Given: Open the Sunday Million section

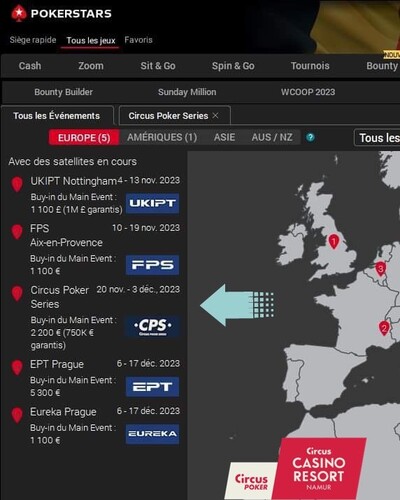Looking at the screenshot, I should pyautogui.click(x=187, y=92).
